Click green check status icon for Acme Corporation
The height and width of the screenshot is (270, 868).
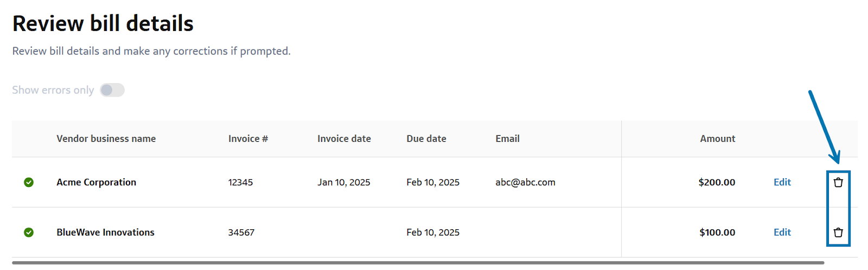29,183
